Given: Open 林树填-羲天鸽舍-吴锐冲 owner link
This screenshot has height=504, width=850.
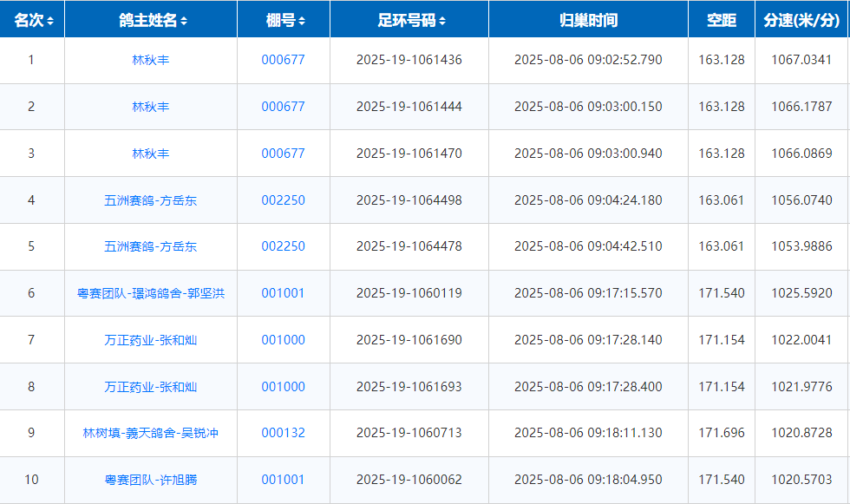Looking at the screenshot, I should click(151, 433).
